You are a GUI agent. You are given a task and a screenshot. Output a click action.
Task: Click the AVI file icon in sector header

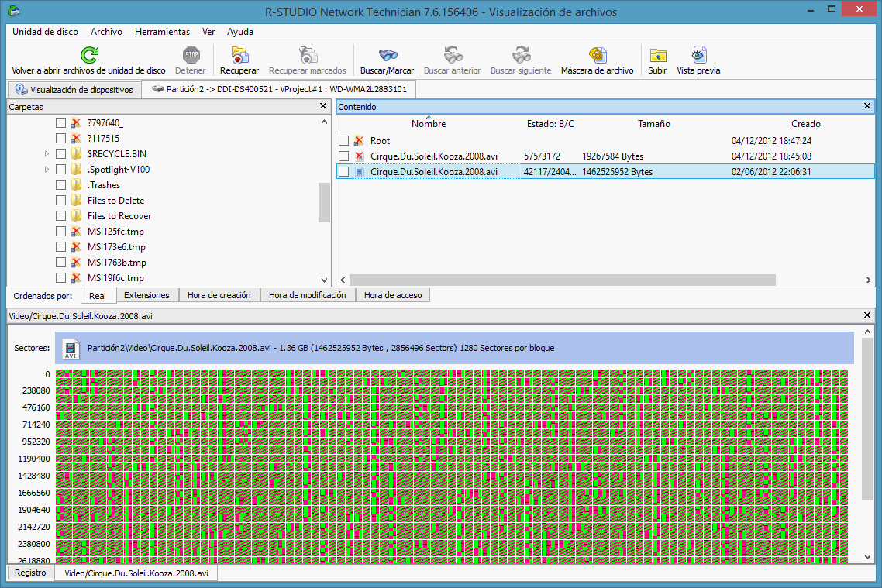point(72,349)
